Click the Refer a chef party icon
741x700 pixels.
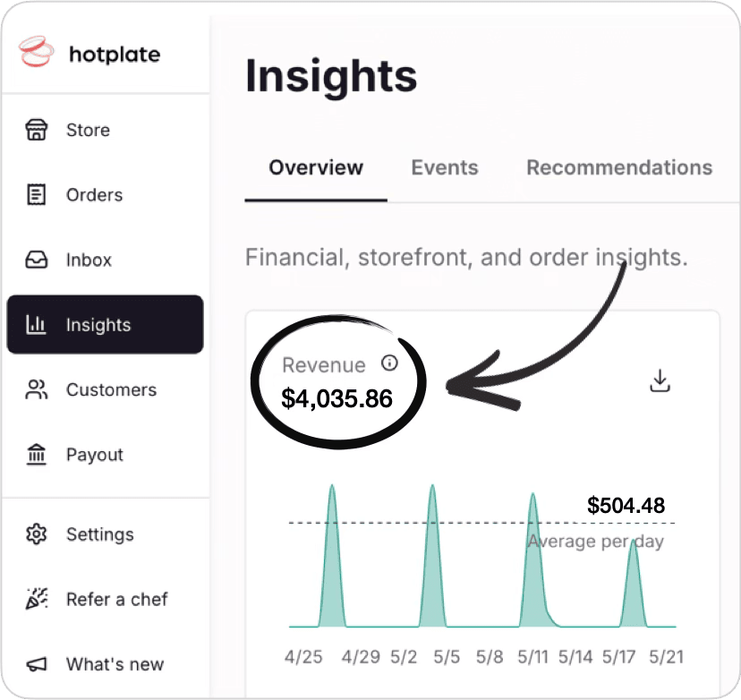coord(36,600)
